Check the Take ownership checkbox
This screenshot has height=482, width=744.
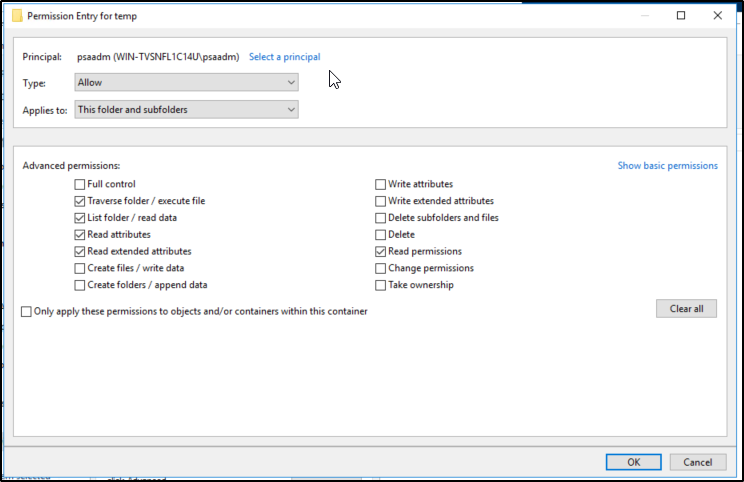(381, 285)
